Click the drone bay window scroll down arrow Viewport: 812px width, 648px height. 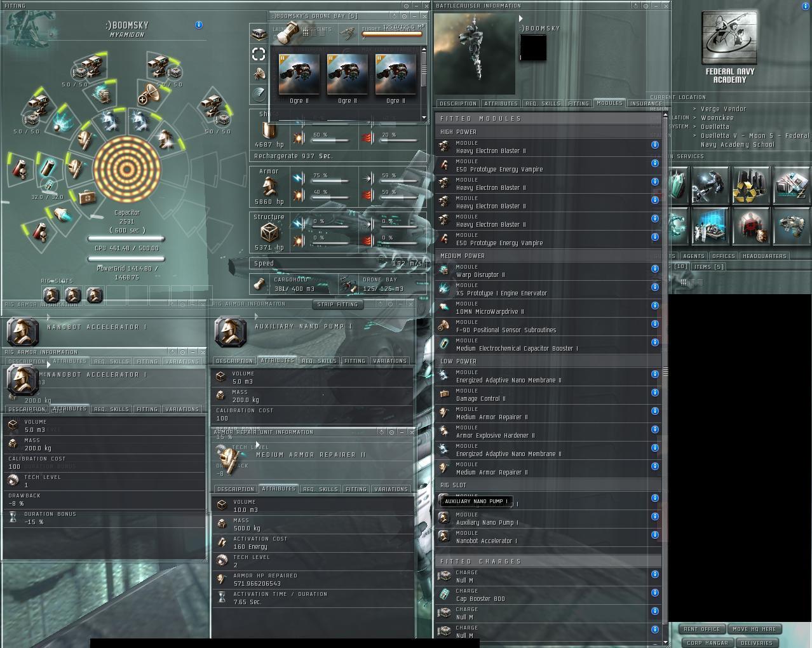[x=424, y=117]
